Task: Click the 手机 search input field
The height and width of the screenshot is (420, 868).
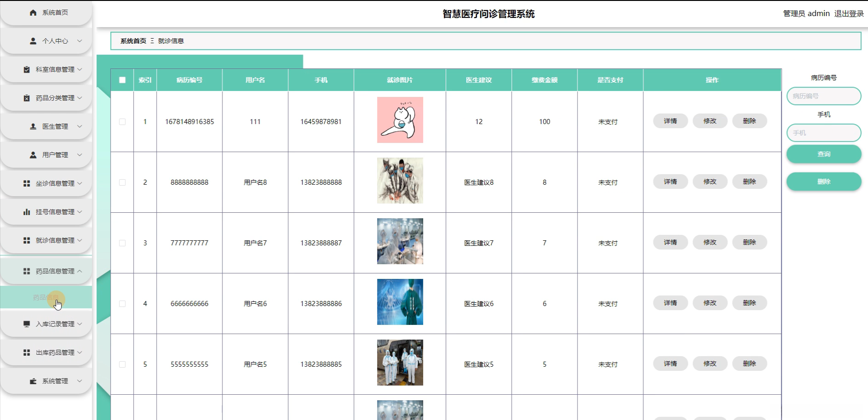Action: click(x=824, y=133)
